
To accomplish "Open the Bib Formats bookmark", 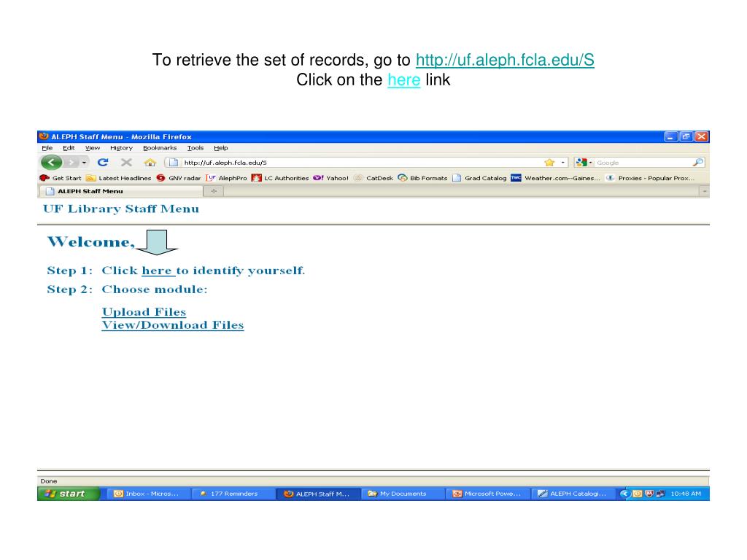I will point(422,178).
